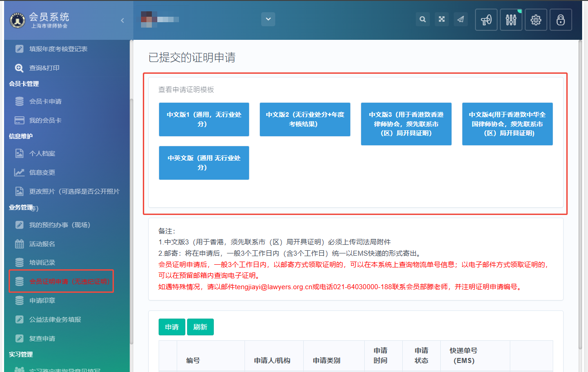588x372 pixels.
Task: Click pencil icon beside 公益法律业务填报
Action: click(19, 320)
